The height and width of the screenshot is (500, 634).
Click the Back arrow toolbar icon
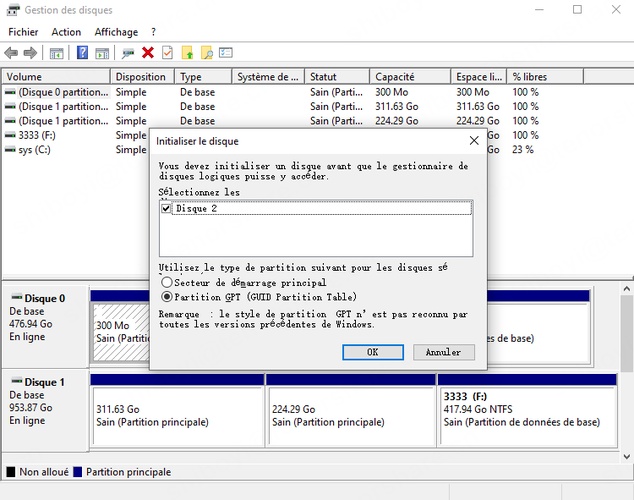pos(11,53)
